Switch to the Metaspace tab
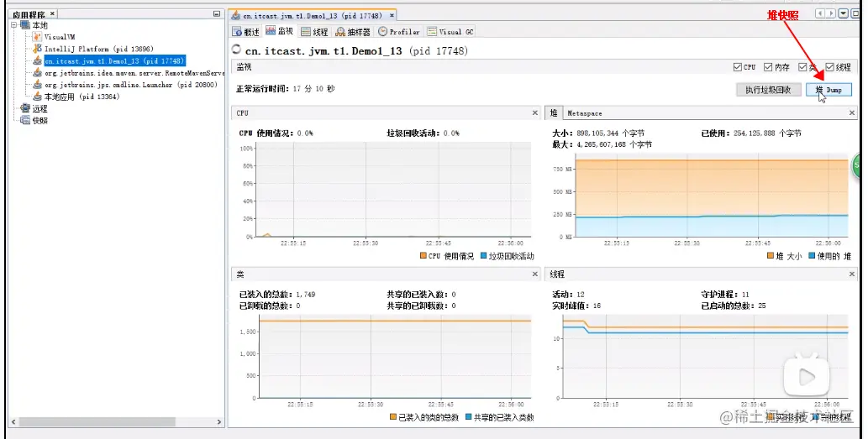The image size is (868, 439). pos(585,112)
